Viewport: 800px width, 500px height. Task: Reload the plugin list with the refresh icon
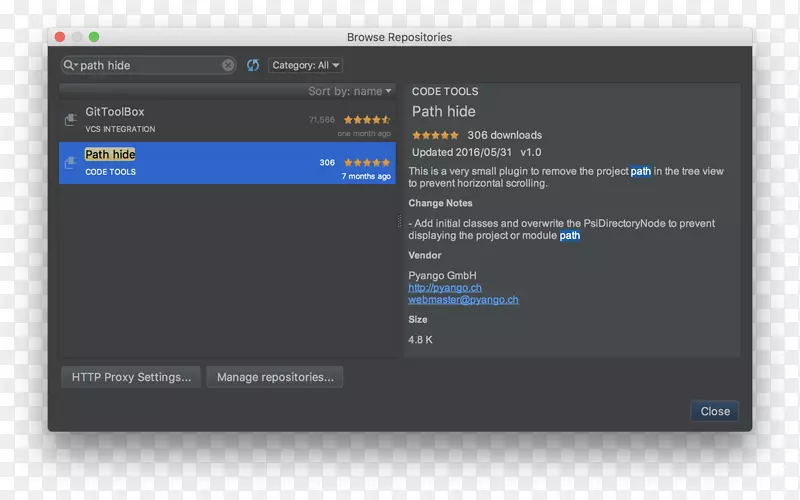click(x=253, y=65)
